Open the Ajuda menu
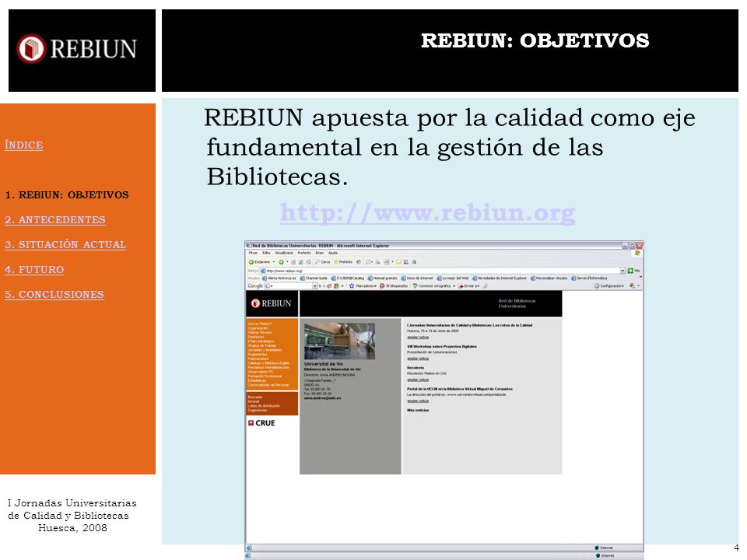 coord(333,253)
